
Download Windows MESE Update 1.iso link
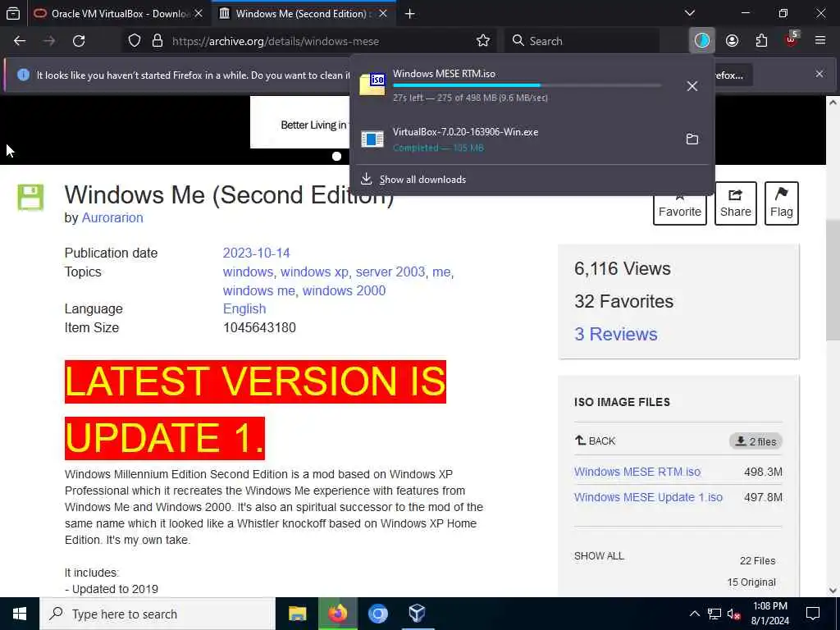click(x=648, y=497)
